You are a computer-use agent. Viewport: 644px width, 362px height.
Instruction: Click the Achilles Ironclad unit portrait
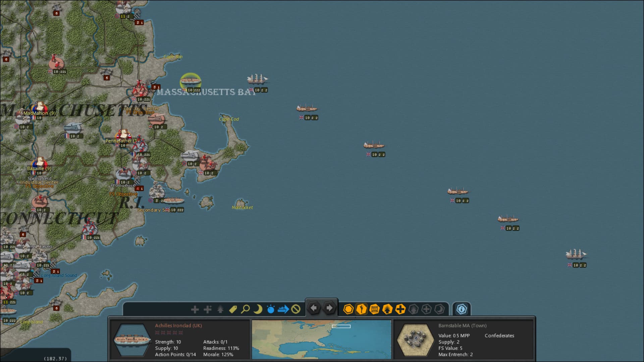pos(132,340)
